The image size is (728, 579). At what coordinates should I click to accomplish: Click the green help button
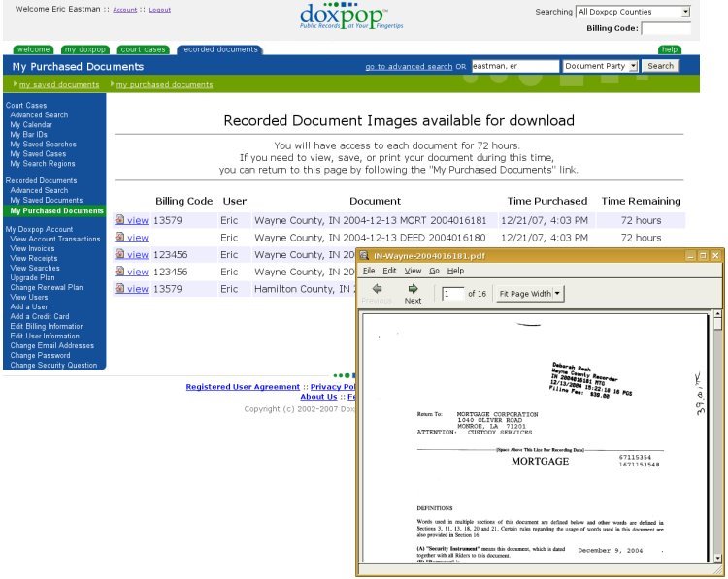(x=670, y=49)
